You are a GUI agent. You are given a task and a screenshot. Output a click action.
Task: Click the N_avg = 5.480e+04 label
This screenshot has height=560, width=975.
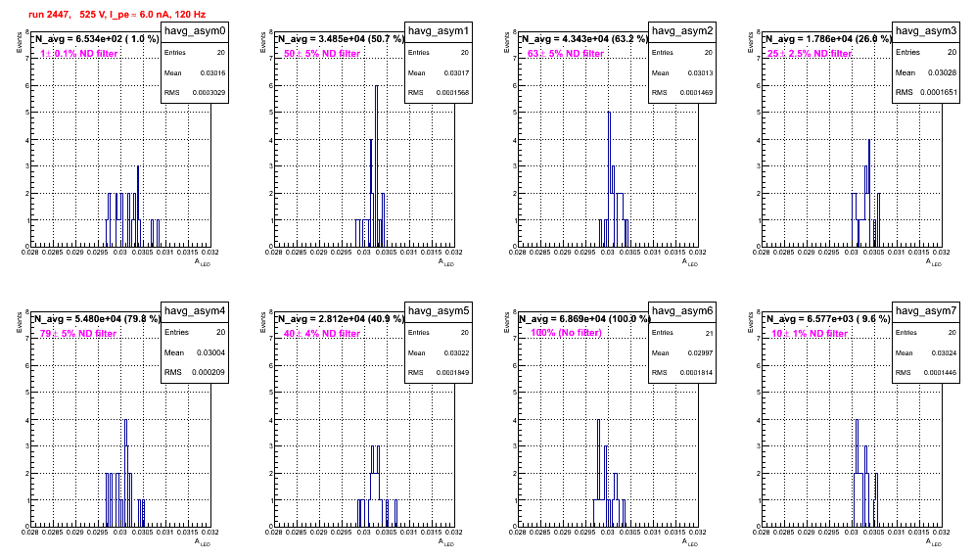96,319
